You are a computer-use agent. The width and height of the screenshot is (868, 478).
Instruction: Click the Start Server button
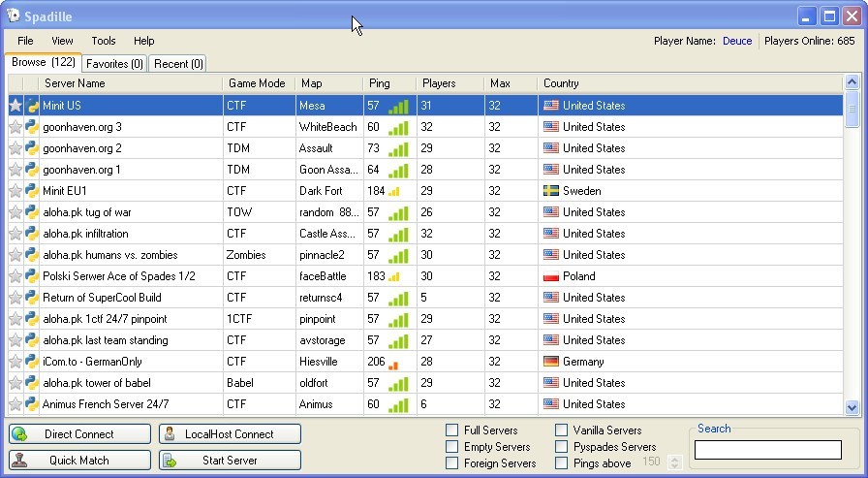[x=230, y=461]
